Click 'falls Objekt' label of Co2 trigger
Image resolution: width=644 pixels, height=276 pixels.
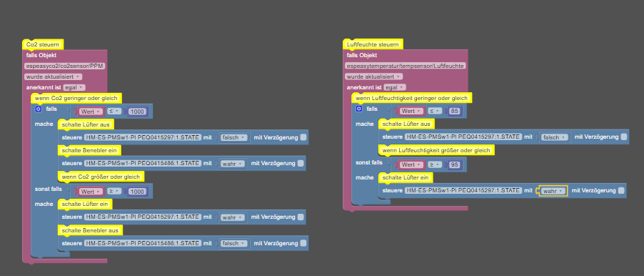click(x=41, y=55)
